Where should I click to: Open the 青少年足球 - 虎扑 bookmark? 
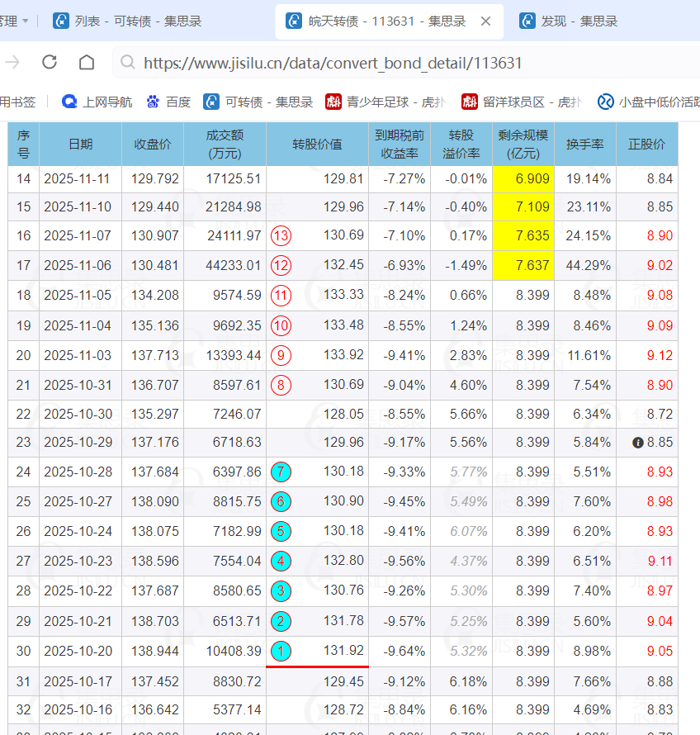click(x=385, y=102)
